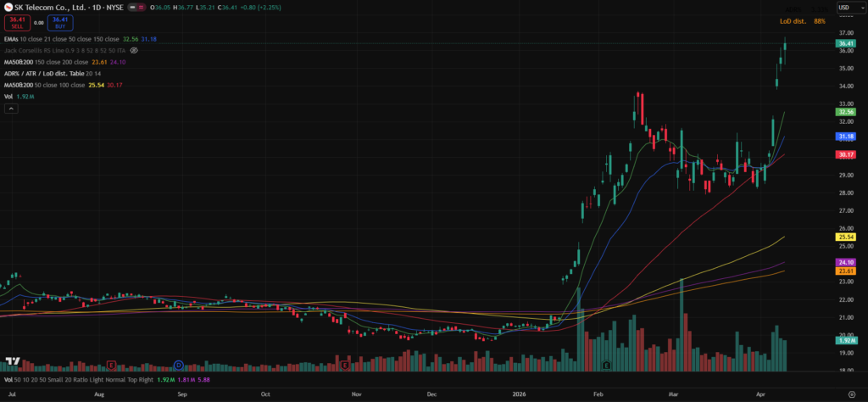Click the late-October earnings 'E' marker
This screenshot has width=868, height=402.
point(345,365)
